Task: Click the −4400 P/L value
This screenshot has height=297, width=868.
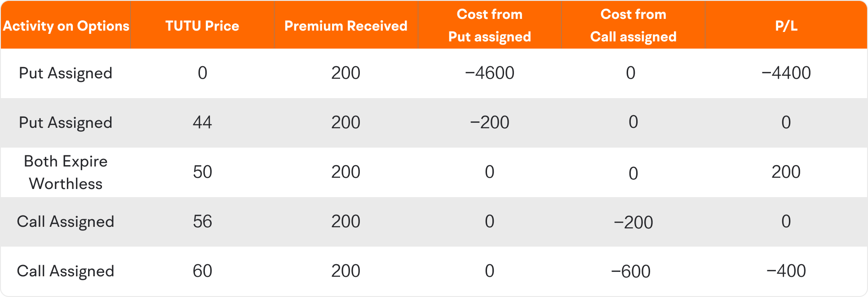Action: point(786,73)
